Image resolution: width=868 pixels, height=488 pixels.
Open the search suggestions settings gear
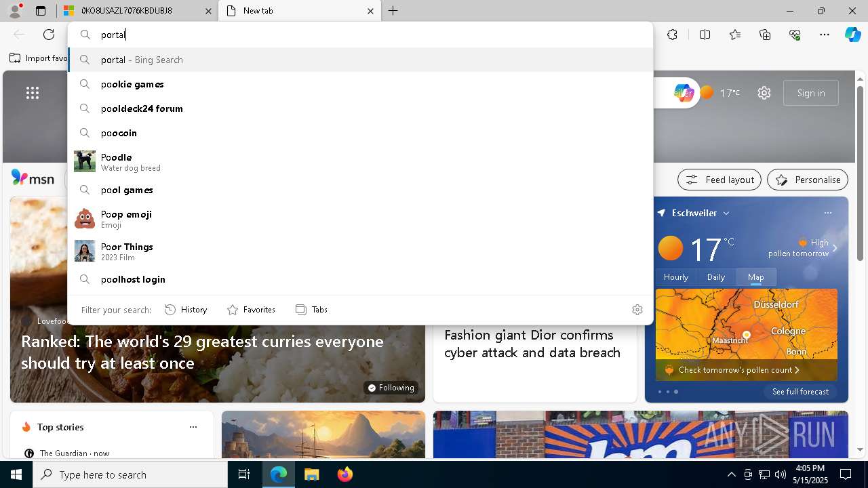point(637,309)
